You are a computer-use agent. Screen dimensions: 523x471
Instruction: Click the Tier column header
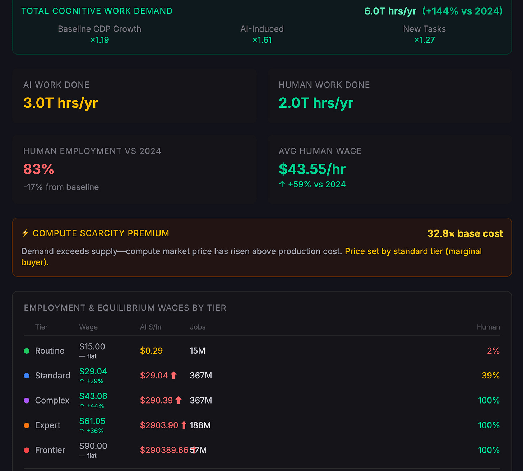tap(41, 327)
